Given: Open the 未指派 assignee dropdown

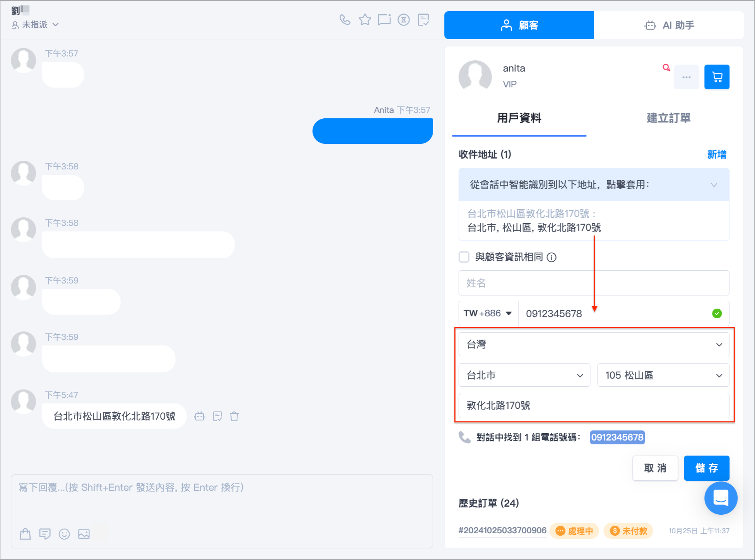Looking at the screenshot, I should [x=35, y=25].
